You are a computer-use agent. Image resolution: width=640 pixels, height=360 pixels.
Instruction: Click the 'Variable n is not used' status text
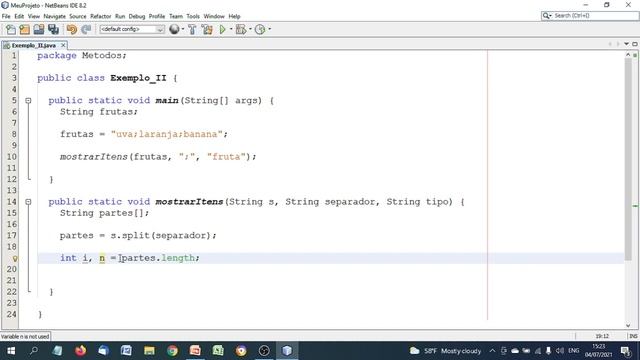[x=25, y=336]
